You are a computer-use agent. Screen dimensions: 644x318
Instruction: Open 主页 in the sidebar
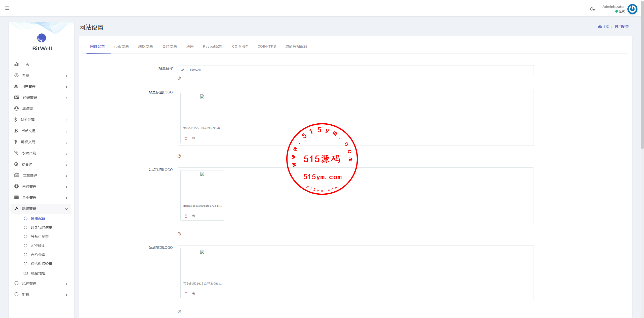click(x=26, y=64)
